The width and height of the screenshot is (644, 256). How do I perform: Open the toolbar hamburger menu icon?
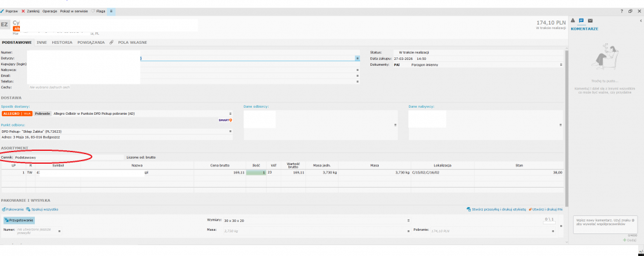(x=111, y=11)
